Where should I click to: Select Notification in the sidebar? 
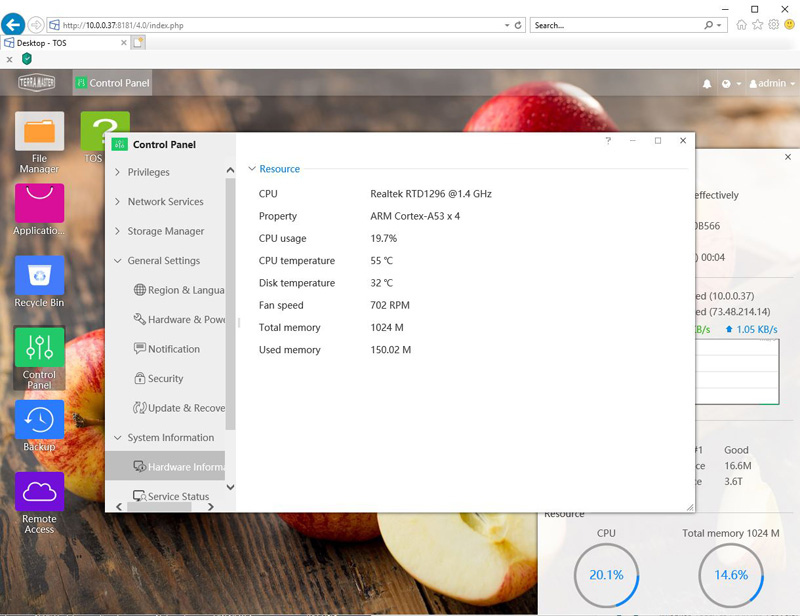173,349
